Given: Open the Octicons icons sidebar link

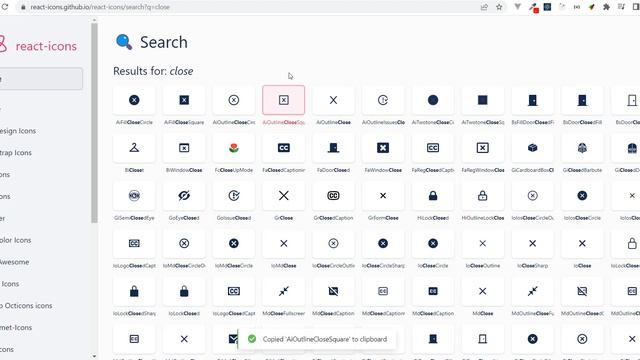Looking at the screenshot, I should (27, 306).
